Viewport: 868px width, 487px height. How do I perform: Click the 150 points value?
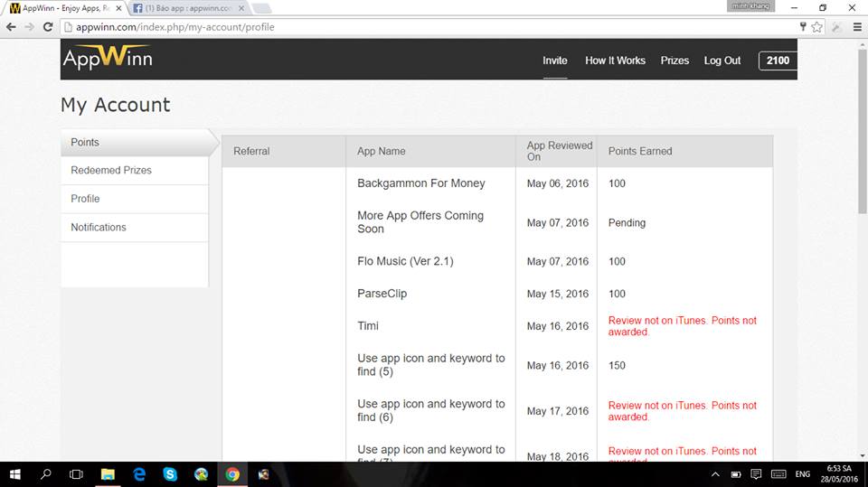(617, 365)
